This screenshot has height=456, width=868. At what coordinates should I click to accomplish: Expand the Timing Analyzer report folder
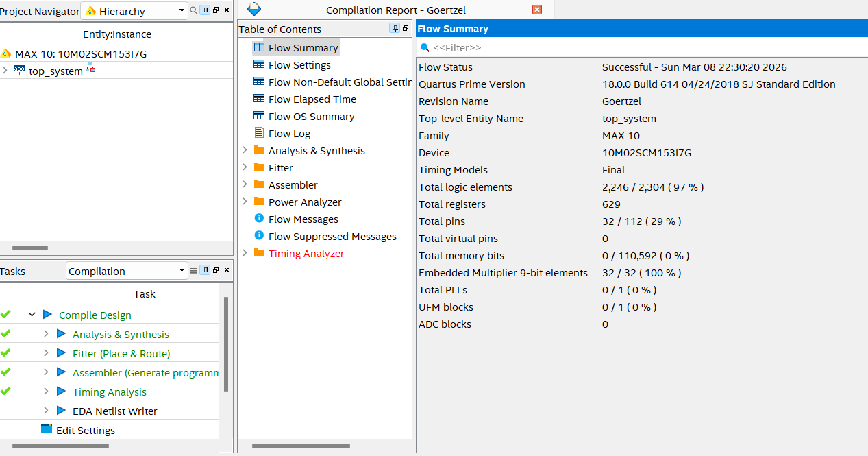click(245, 253)
